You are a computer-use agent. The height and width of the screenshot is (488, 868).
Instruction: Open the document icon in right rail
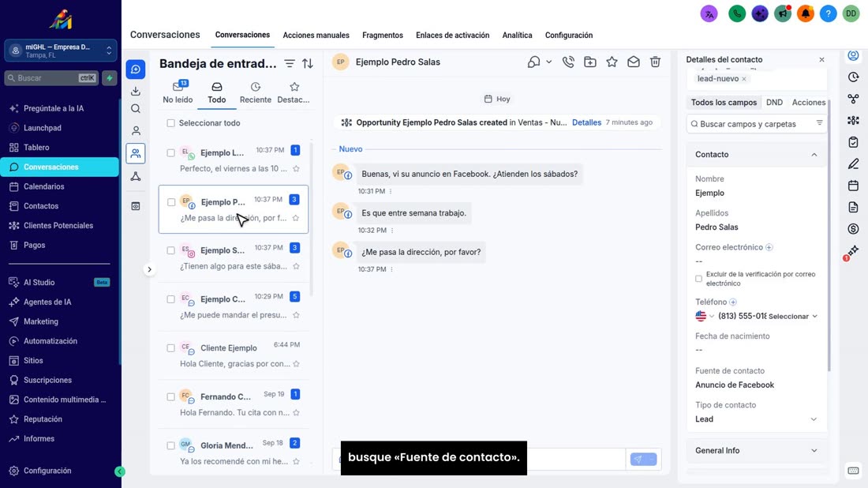tap(853, 207)
